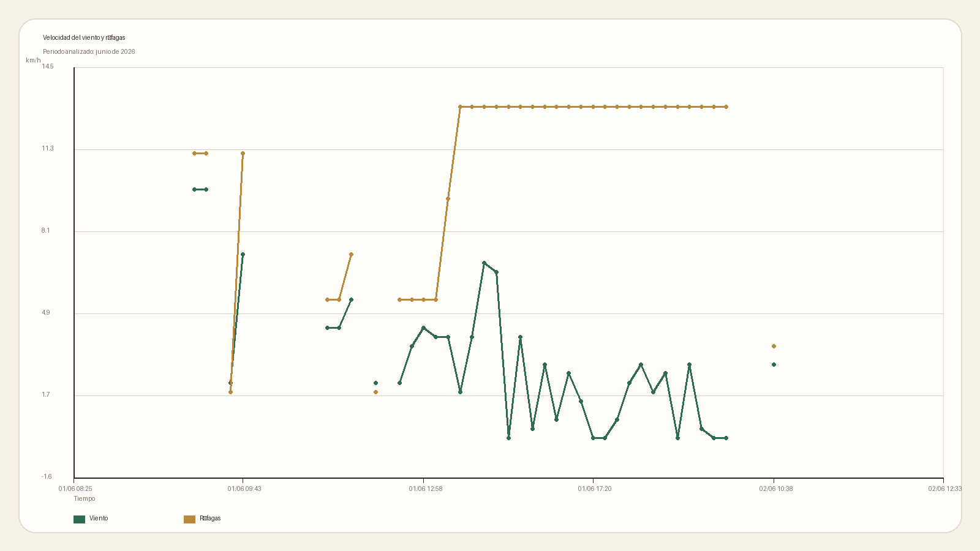Click the Viento legend label
The width and height of the screenshot is (980, 551).
click(99, 519)
